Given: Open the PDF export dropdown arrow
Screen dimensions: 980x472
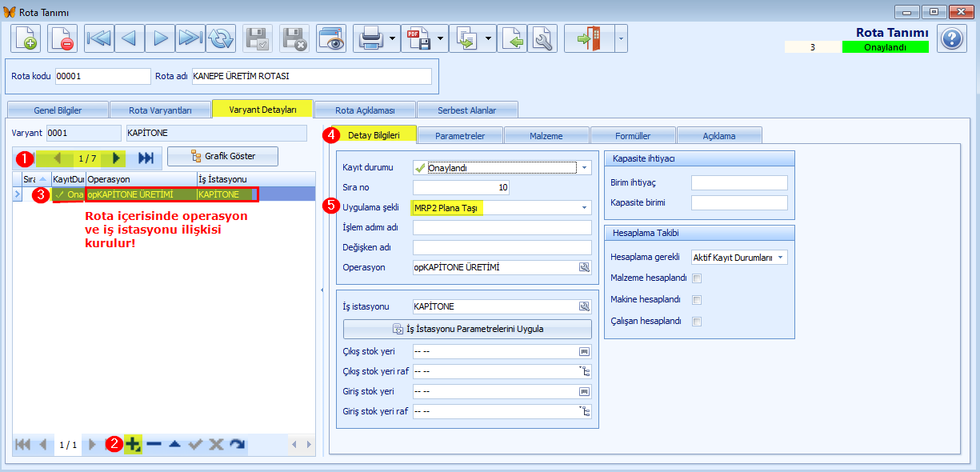Looking at the screenshot, I should coord(441,38).
